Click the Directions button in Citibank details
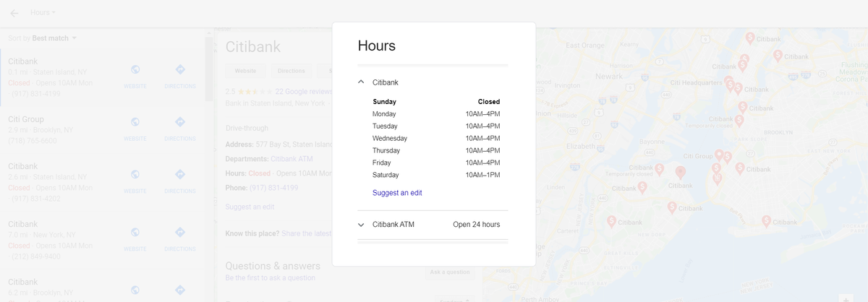868x302 pixels. pyautogui.click(x=291, y=71)
